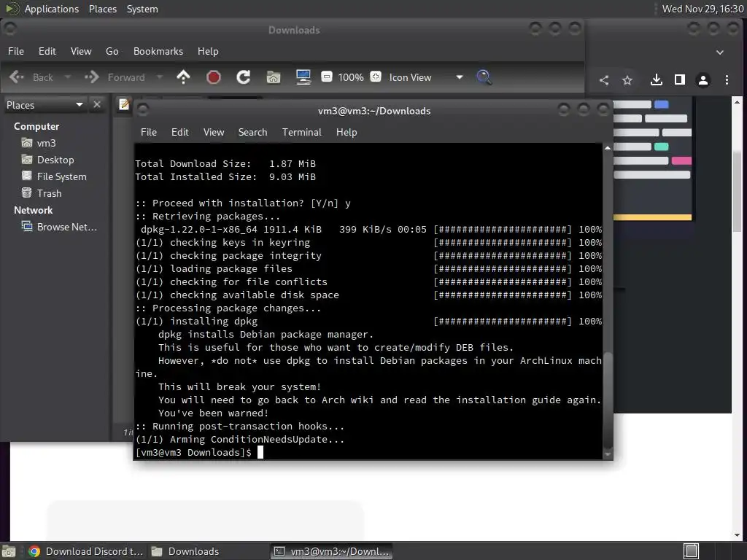Open the Home folder icon in toolbar
The image size is (747, 560).
click(x=274, y=77)
